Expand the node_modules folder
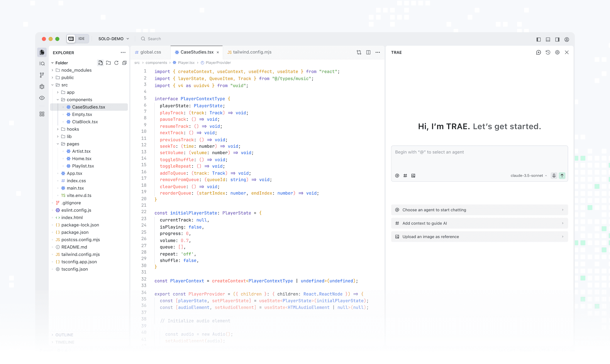This screenshot has width=610, height=364. click(x=76, y=70)
